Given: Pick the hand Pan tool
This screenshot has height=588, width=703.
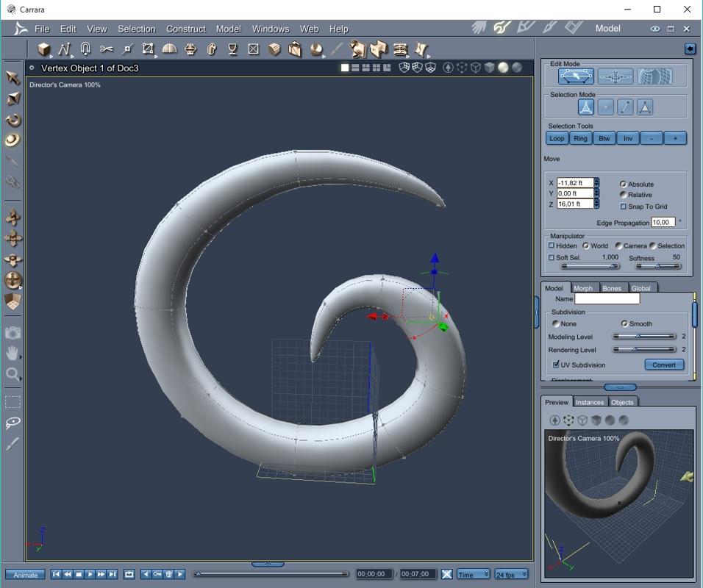Looking at the screenshot, I should pyautogui.click(x=13, y=354).
